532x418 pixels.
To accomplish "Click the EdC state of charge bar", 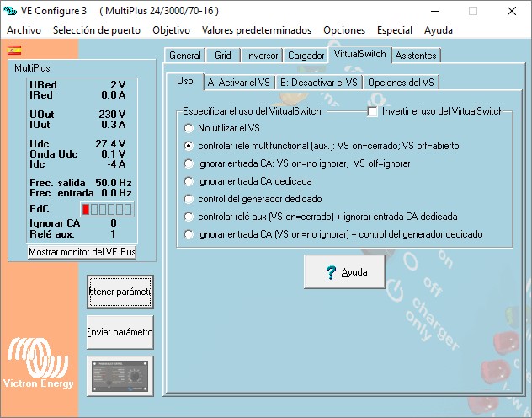I will click(107, 209).
